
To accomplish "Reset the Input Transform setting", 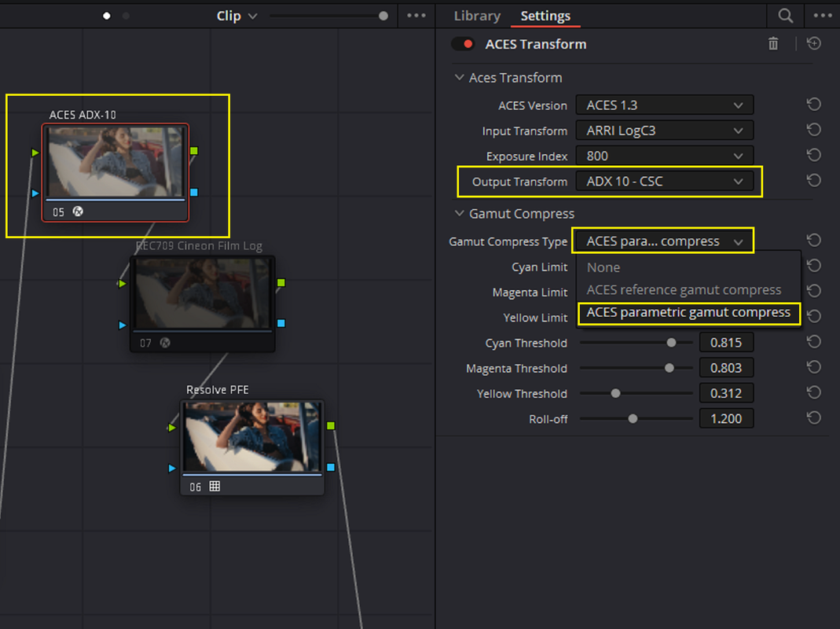I will click(814, 130).
